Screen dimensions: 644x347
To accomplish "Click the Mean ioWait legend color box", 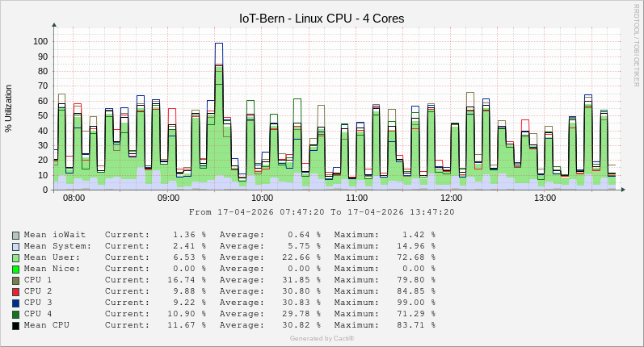I will point(15,235).
